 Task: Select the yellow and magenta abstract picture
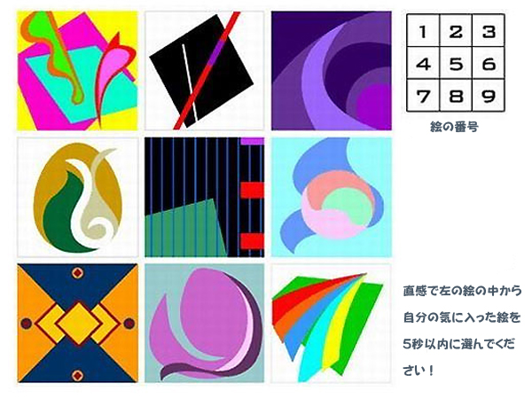point(78,71)
